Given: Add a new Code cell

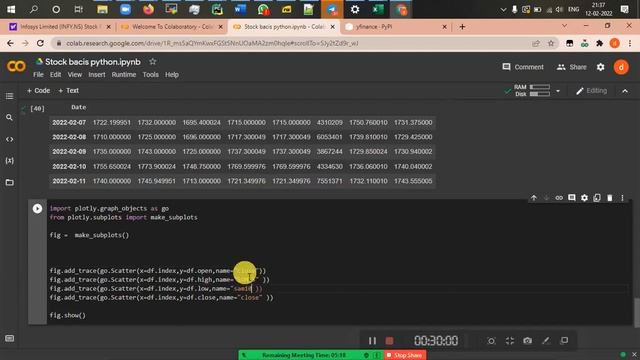Looking at the screenshot, I should 38,91.
